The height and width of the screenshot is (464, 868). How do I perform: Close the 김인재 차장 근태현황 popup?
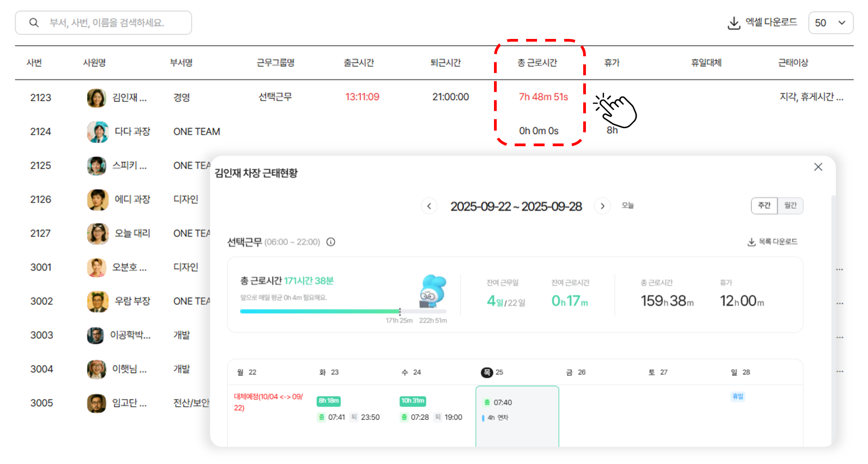coord(818,167)
